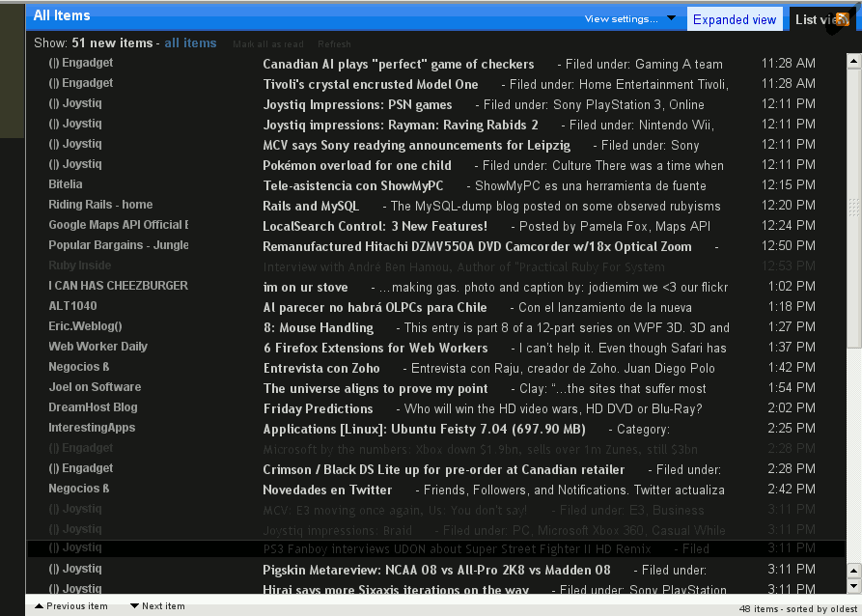Click the 12:50 PM timestamp

tap(789, 246)
